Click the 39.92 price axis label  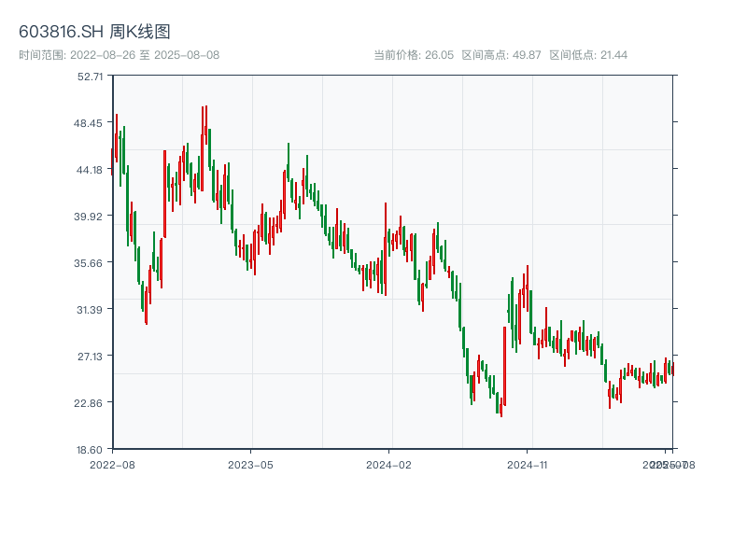click(91, 217)
